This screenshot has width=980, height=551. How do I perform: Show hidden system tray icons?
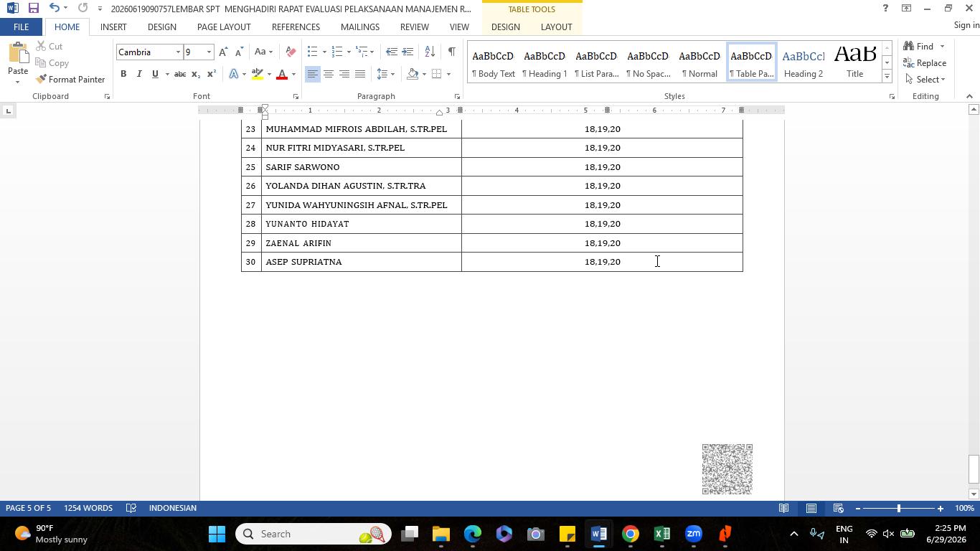tap(793, 534)
